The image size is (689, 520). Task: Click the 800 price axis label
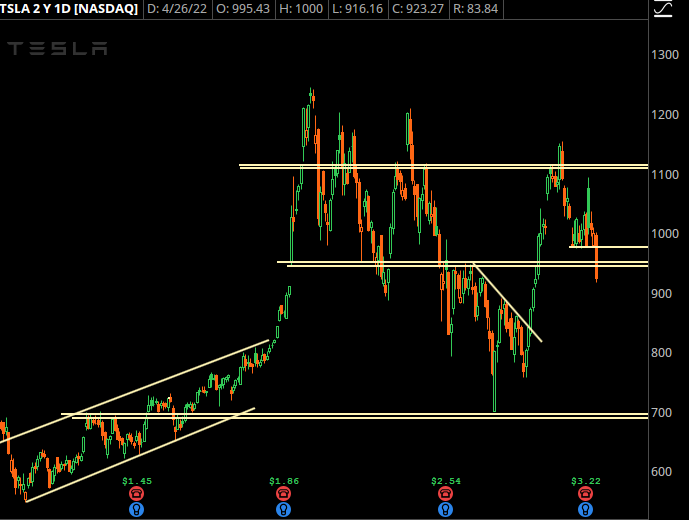click(x=661, y=353)
